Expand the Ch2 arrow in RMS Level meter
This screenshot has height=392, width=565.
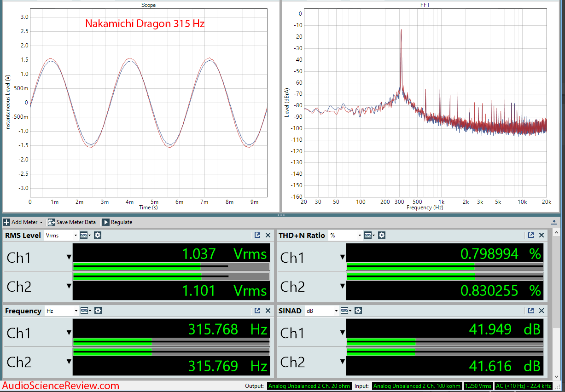69,286
